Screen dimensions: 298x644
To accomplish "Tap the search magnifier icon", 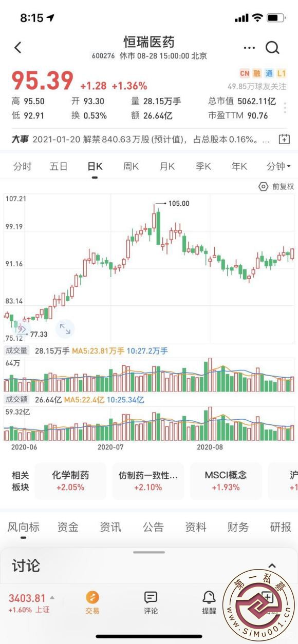I will pos(272,48).
